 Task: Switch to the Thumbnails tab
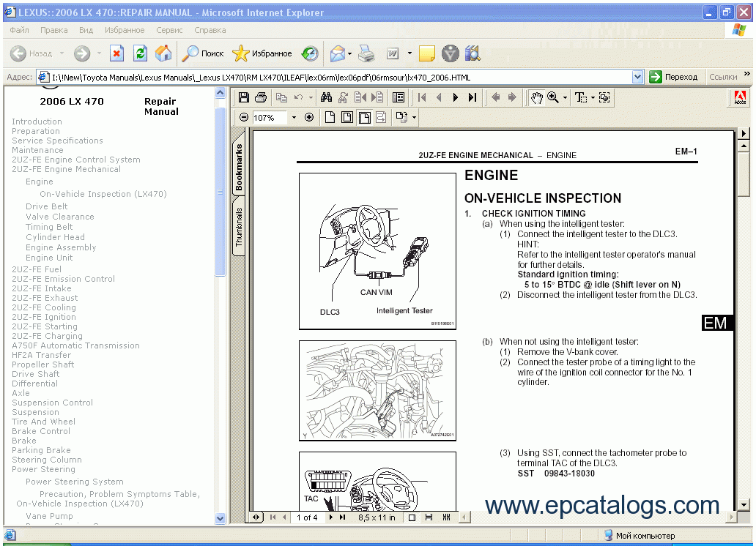point(239,227)
